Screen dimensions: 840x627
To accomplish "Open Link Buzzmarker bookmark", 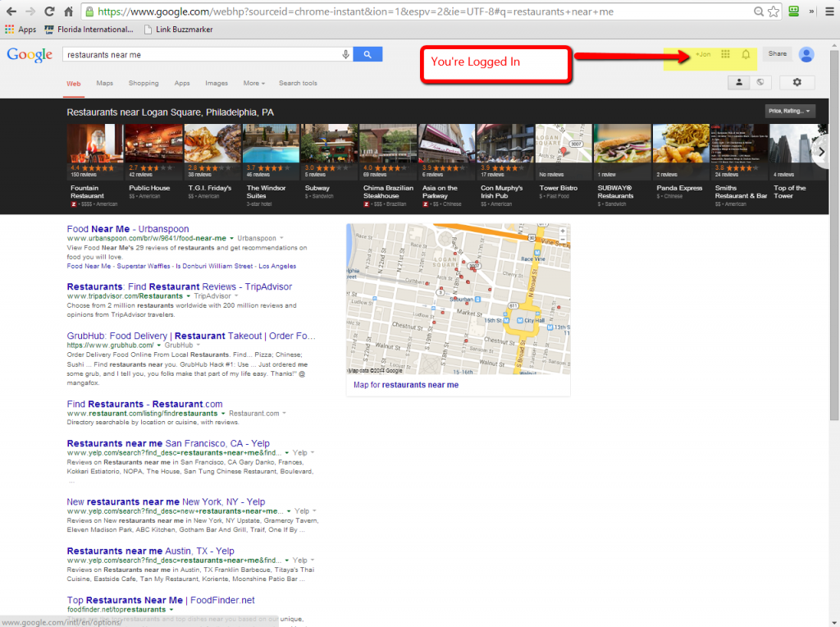I will pyautogui.click(x=178, y=30).
